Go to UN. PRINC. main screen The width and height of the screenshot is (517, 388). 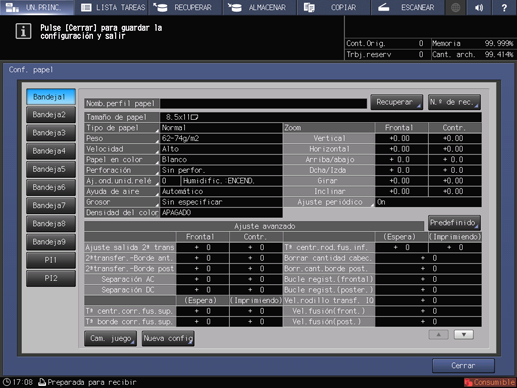pos(37,7)
